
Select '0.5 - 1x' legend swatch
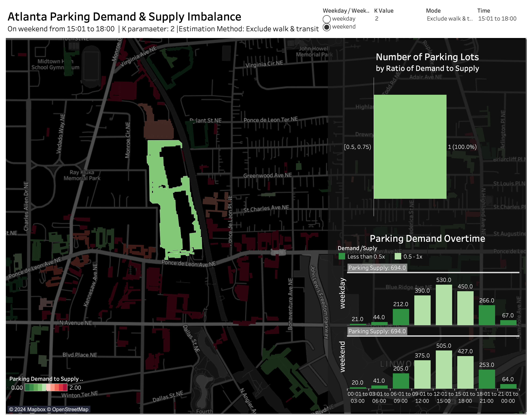click(x=398, y=256)
